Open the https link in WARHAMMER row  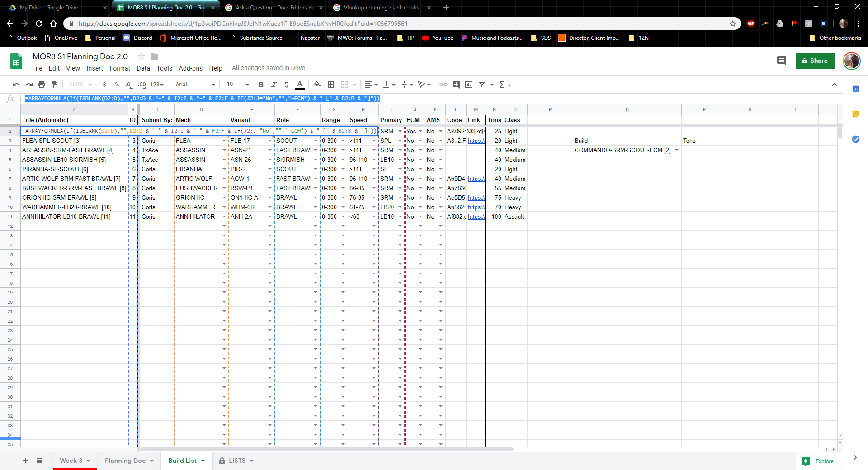[476, 207]
